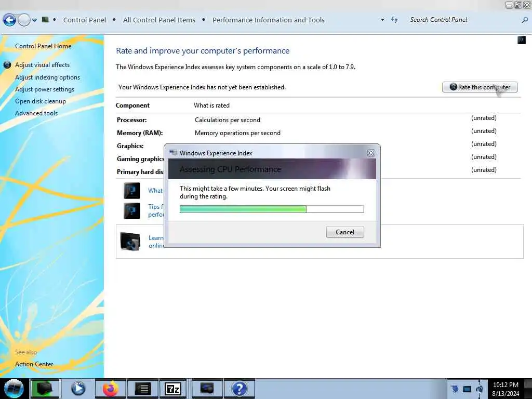Image resolution: width=532 pixels, height=399 pixels.
Task: Go to Control Panel Home
Action: [43, 46]
